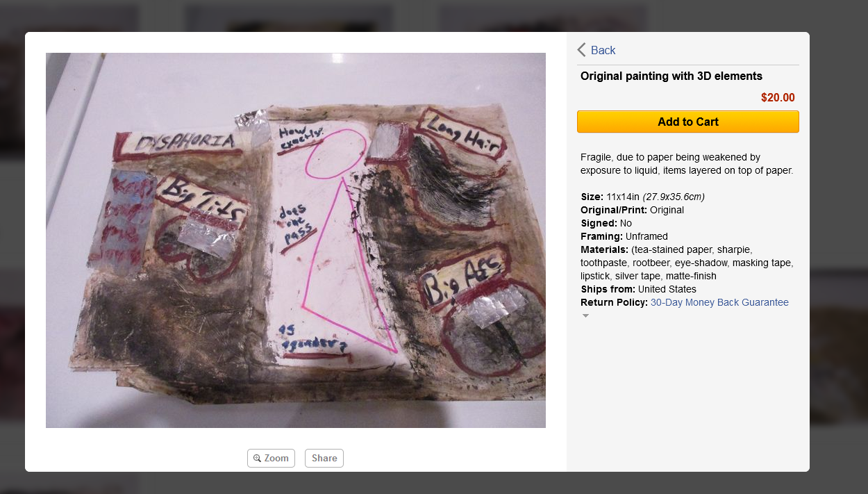Screen dimensions: 868x494
Task: Click the 'Ships from: United States' line
Action: tap(638, 289)
